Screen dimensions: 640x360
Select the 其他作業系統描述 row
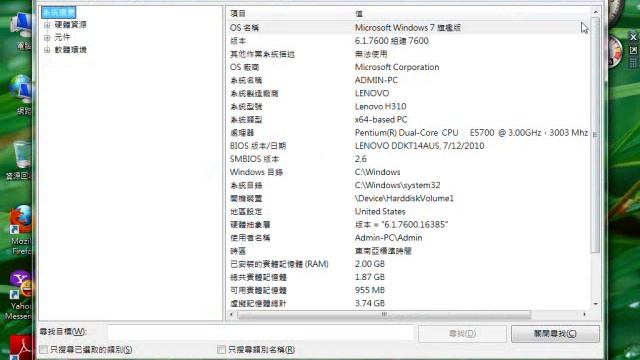408,54
